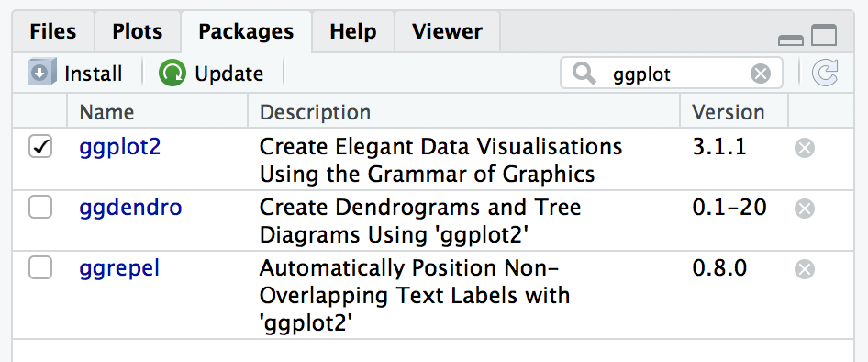Refresh the package list
The width and height of the screenshot is (868, 362).
[x=825, y=74]
